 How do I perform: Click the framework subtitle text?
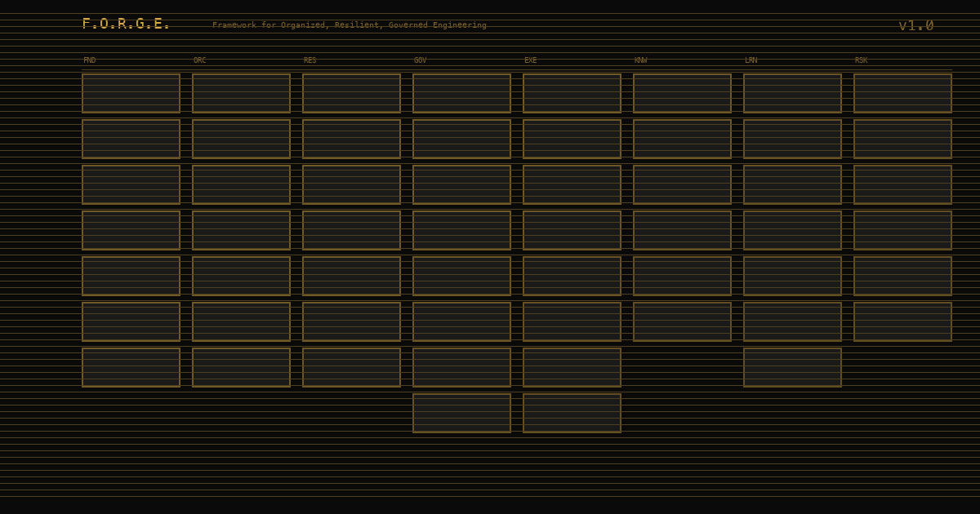(x=350, y=25)
